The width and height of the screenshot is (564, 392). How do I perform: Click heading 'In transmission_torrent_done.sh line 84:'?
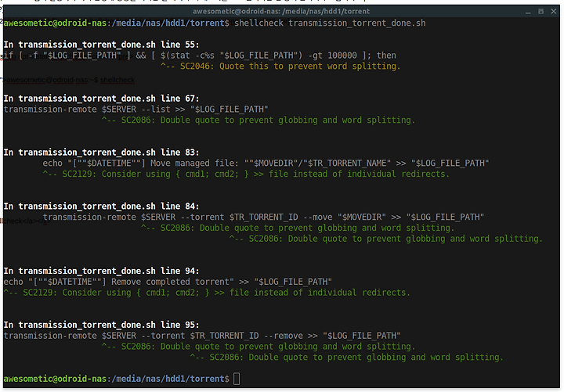click(101, 207)
